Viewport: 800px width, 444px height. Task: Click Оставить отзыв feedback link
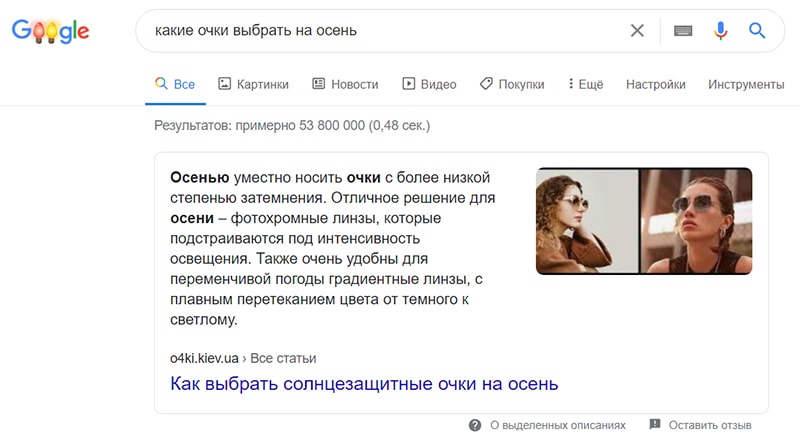[710, 425]
